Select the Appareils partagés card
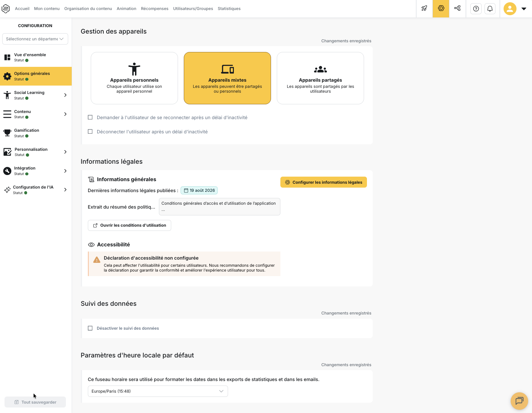The image size is (532, 413). tap(320, 78)
